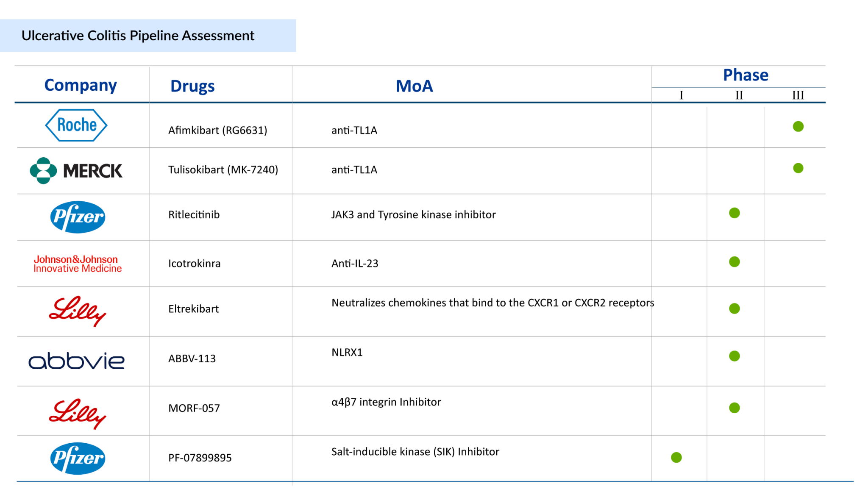
Task: Click the AbbVie logo
Action: coord(76,361)
